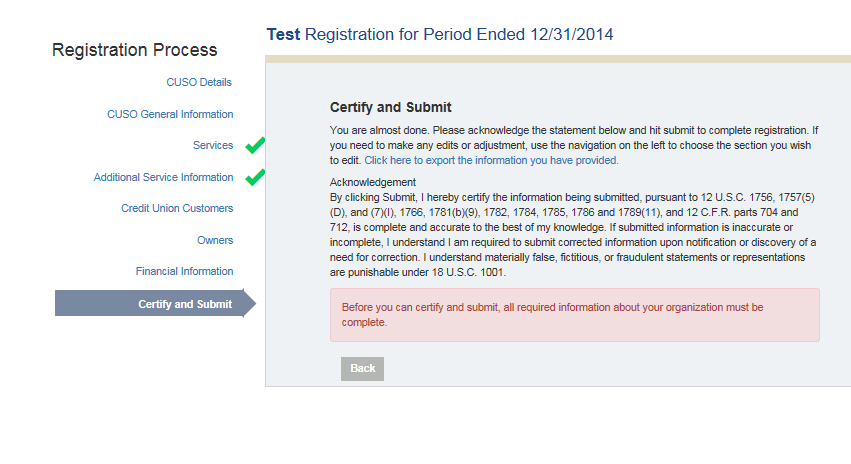The height and width of the screenshot is (464, 851).
Task: Click the Registration Process heading
Action: tap(134, 50)
